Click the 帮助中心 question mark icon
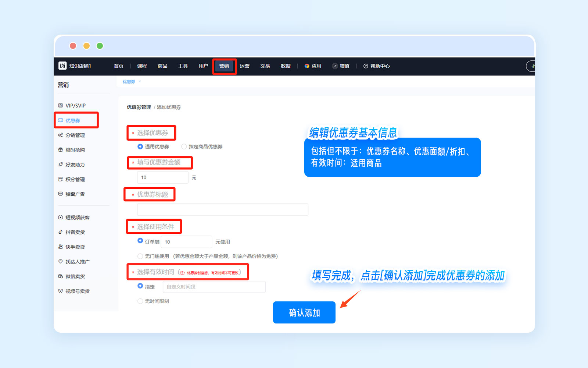Image resolution: width=588 pixels, height=368 pixels. (x=366, y=66)
